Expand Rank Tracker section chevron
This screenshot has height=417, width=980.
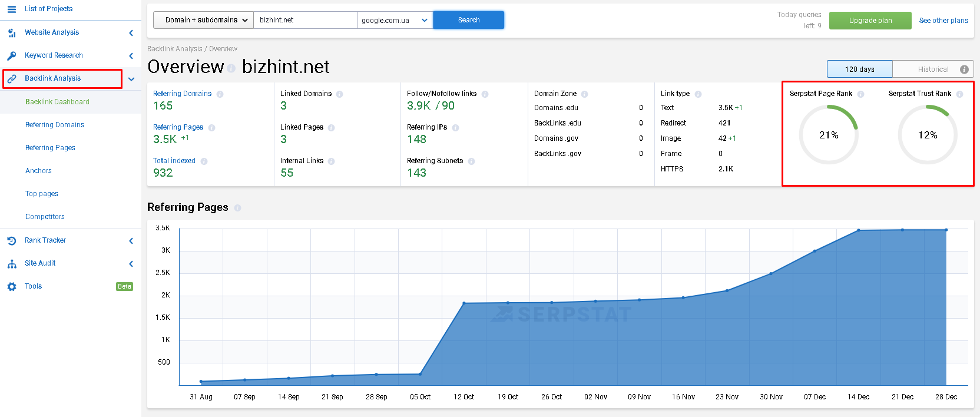pos(131,240)
